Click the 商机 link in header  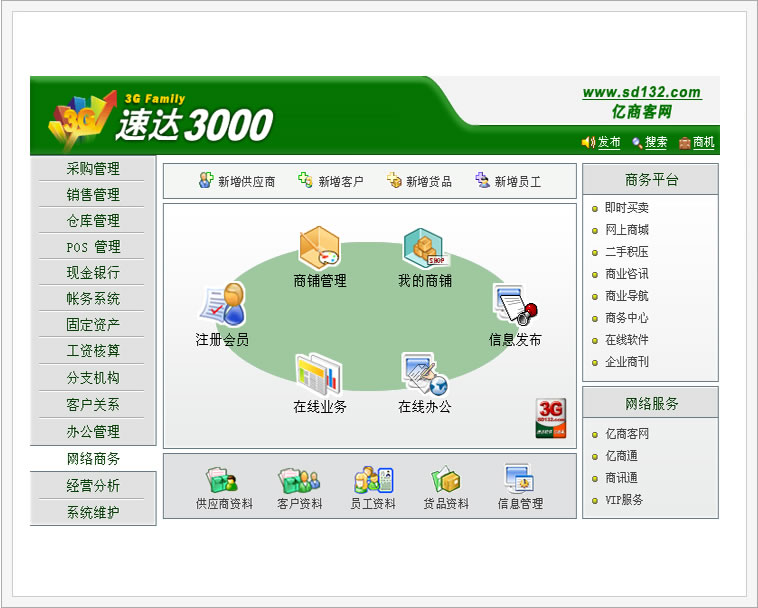click(703, 143)
